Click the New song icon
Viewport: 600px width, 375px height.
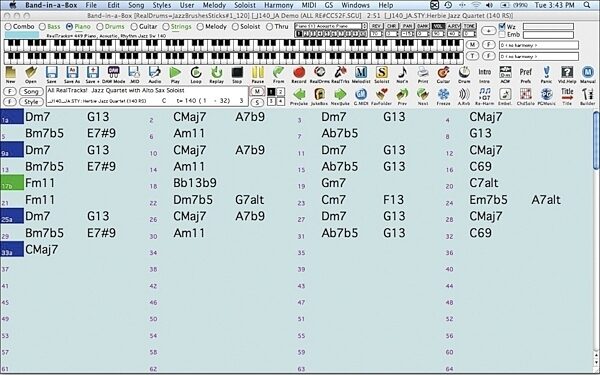point(10,74)
